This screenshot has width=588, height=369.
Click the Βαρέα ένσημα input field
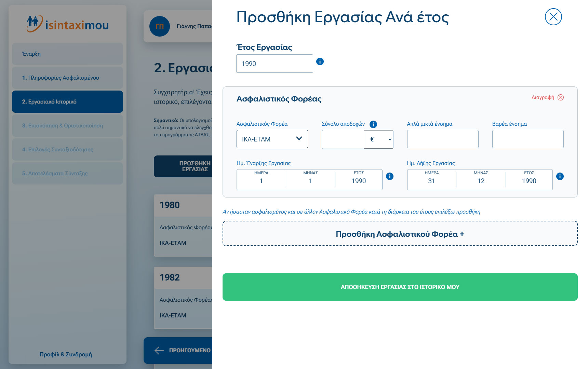tap(527, 139)
